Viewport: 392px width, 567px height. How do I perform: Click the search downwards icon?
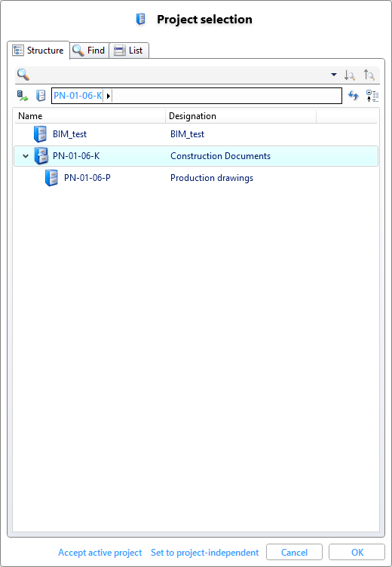[350, 75]
